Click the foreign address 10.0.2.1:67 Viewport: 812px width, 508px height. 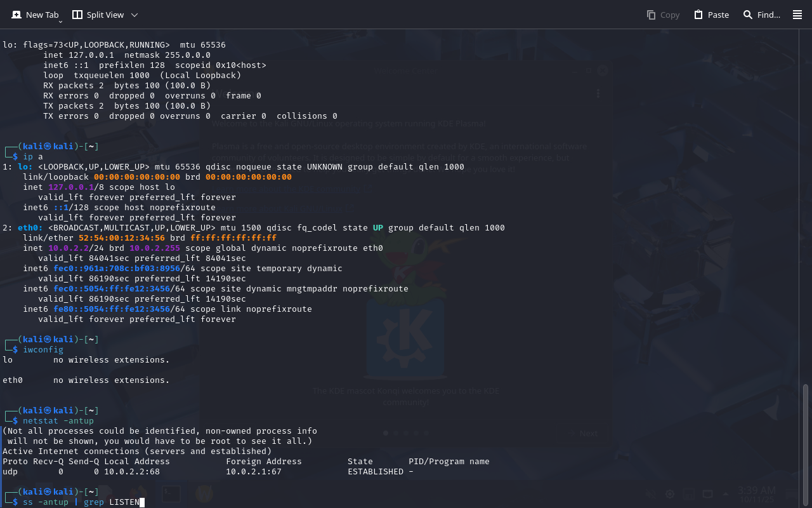coord(254,472)
